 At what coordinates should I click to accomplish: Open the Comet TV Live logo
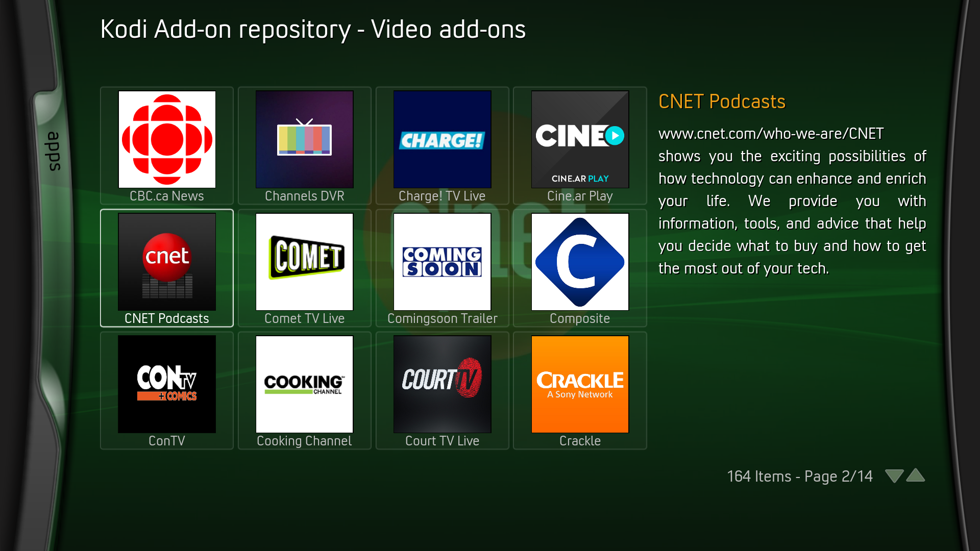(x=304, y=262)
